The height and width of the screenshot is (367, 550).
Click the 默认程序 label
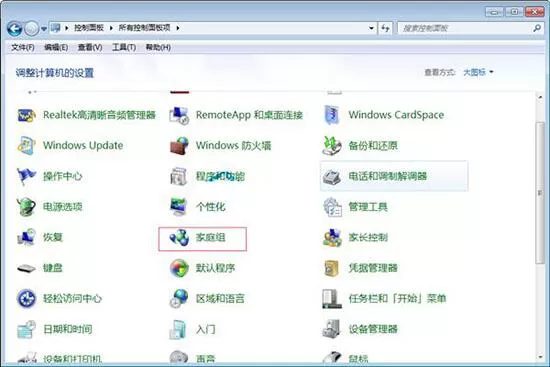215,268
